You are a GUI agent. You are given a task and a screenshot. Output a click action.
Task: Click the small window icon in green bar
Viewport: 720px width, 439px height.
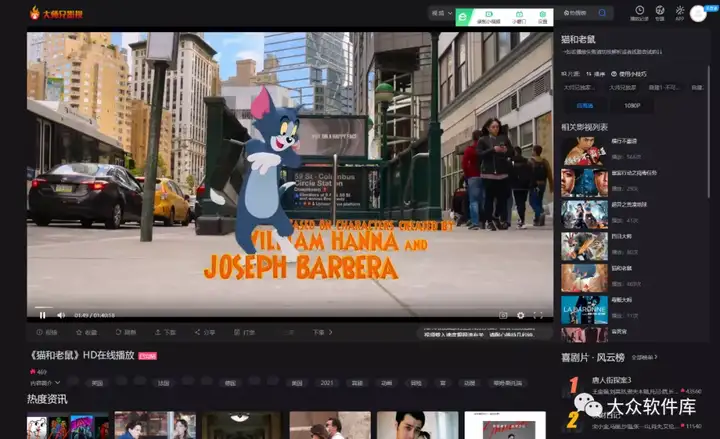tap(519, 15)
